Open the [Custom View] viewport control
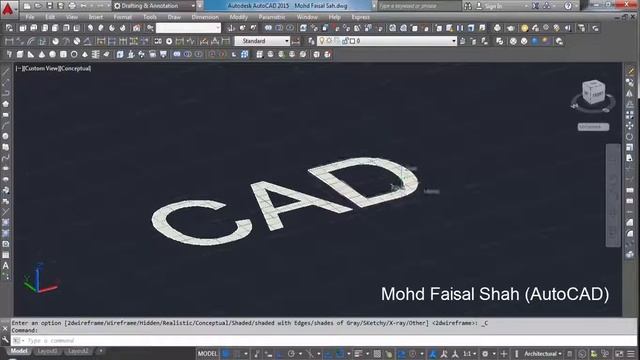Image resolution: width=640 pixels, height=360 pixels. [x=41, y=69]
